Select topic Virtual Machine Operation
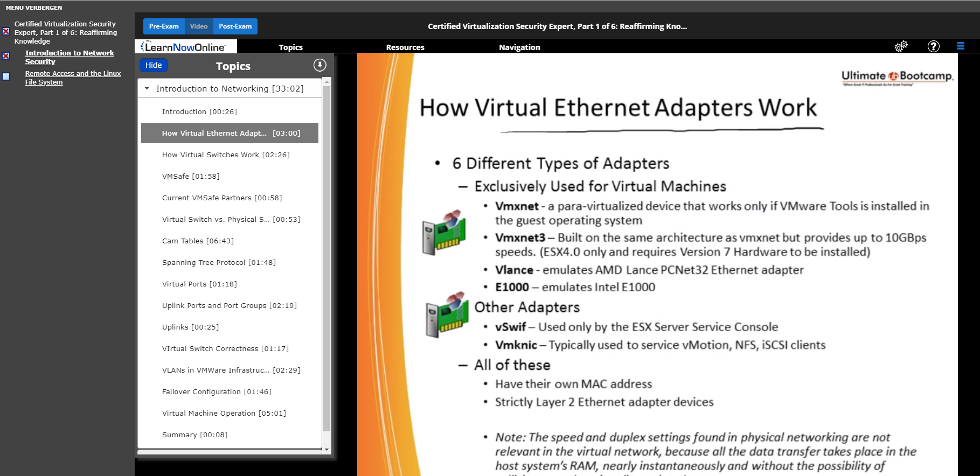980x476 pixels. click(230, 413)
